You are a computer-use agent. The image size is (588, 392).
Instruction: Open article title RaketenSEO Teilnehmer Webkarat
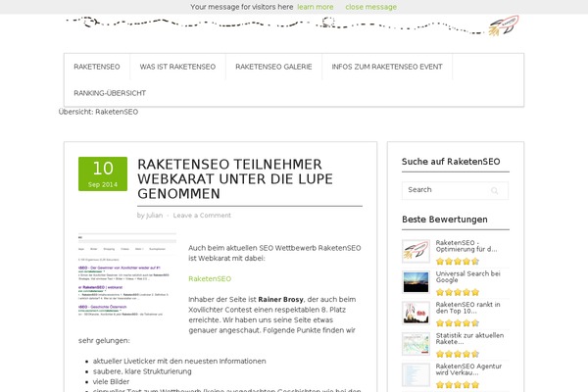tap(235, 179)
